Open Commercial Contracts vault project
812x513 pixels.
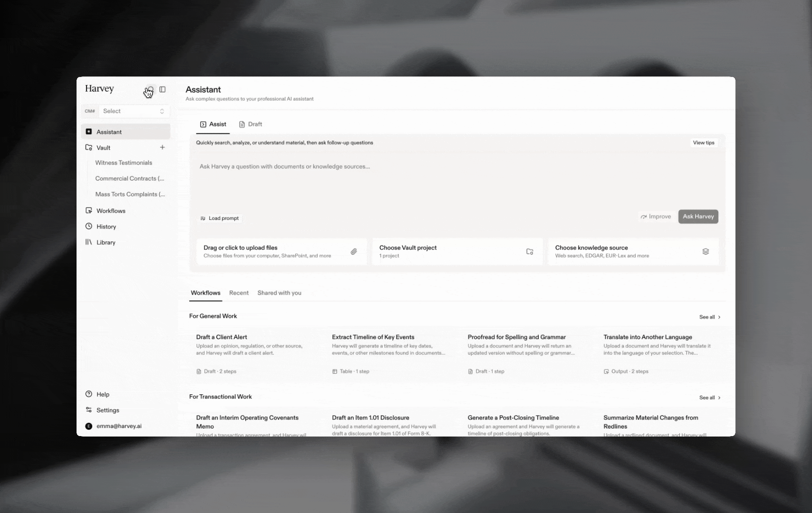coord(129,178)
